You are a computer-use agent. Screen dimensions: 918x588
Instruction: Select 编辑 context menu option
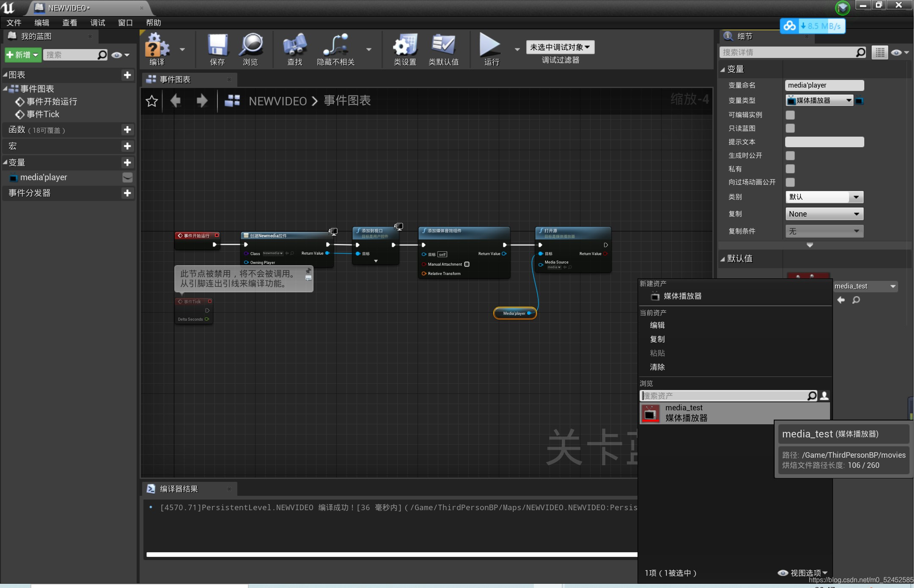pos(658,325)
